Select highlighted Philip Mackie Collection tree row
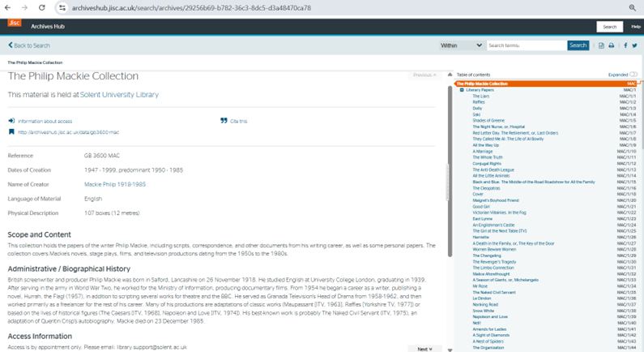 [x=546, y=84]
